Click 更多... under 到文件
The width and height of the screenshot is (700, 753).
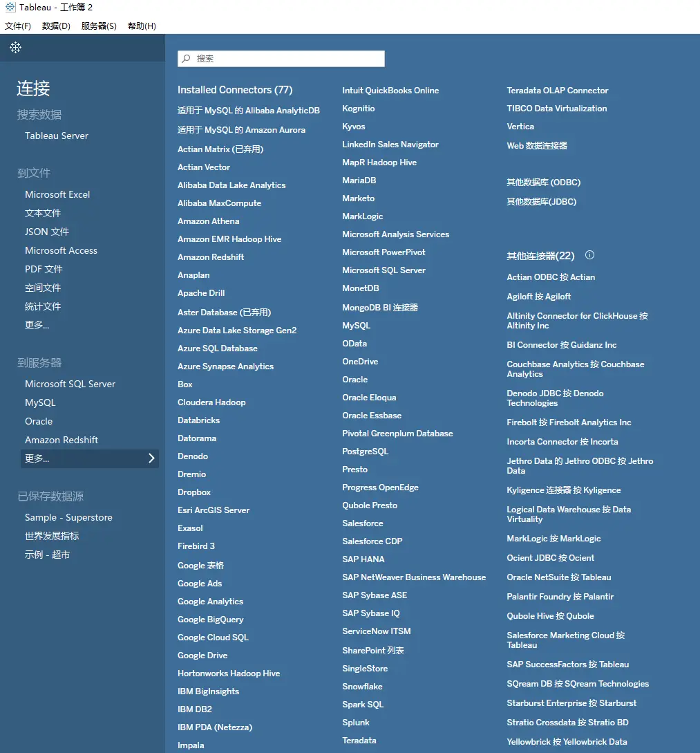pos(37,325)
